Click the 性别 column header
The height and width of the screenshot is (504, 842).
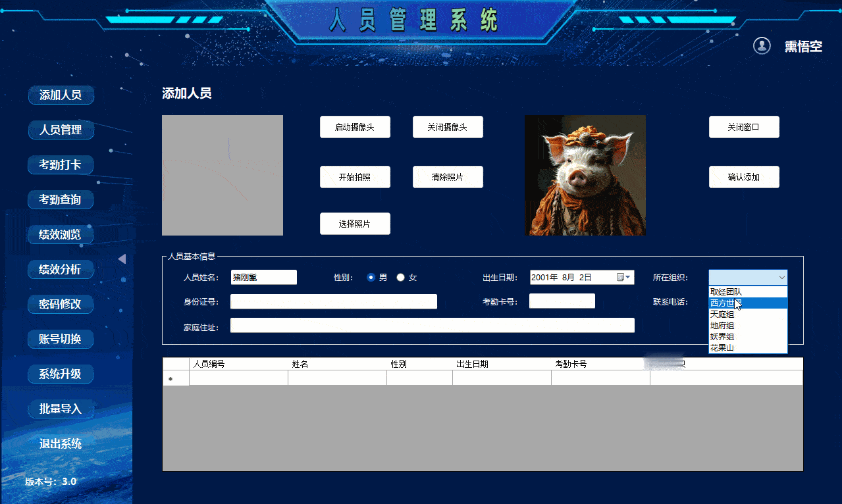(419, 364)
